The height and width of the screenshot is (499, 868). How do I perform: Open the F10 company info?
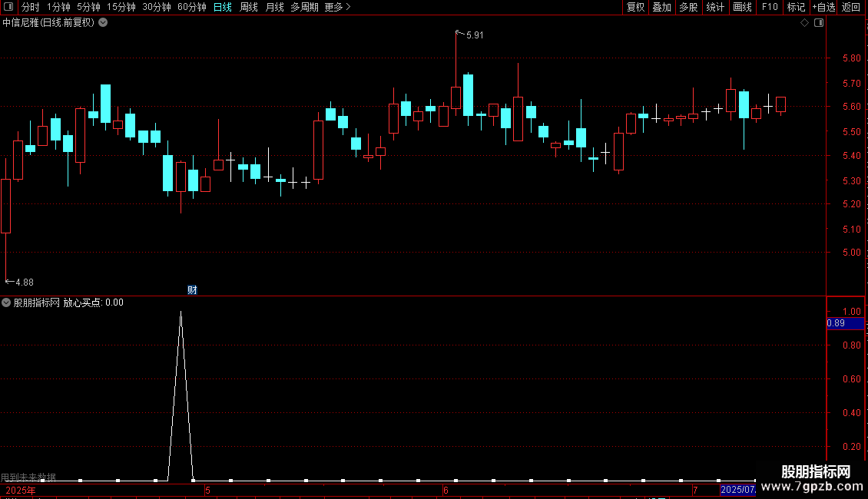(x=770, y=7)
